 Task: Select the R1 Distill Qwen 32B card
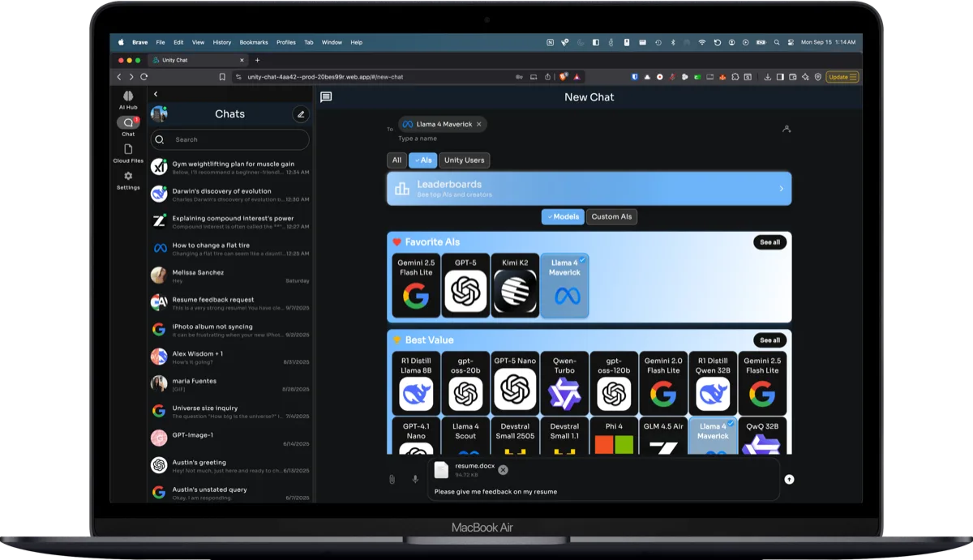click(713, 383)
